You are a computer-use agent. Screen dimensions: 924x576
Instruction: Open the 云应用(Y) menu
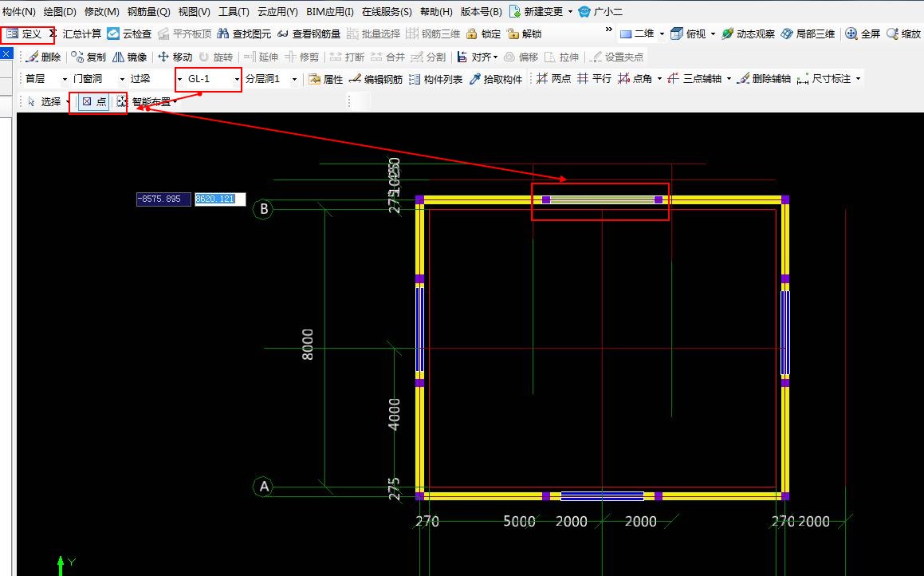tap(277, 12)
